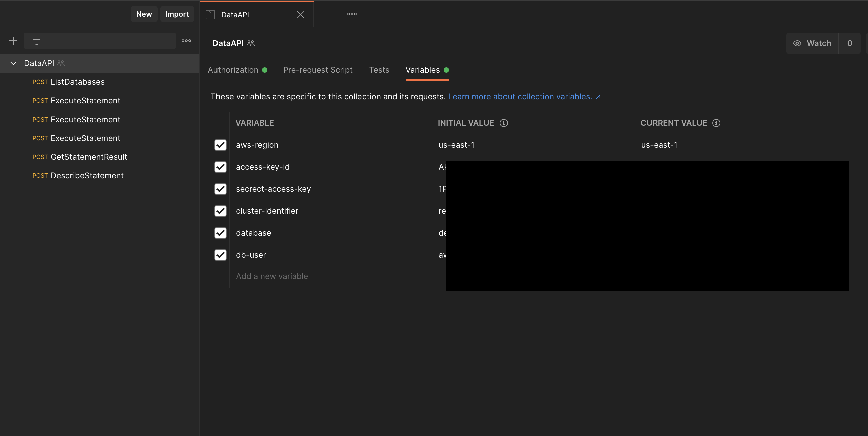Uncheck the aws-region variable checkbox

pos(221,145)
